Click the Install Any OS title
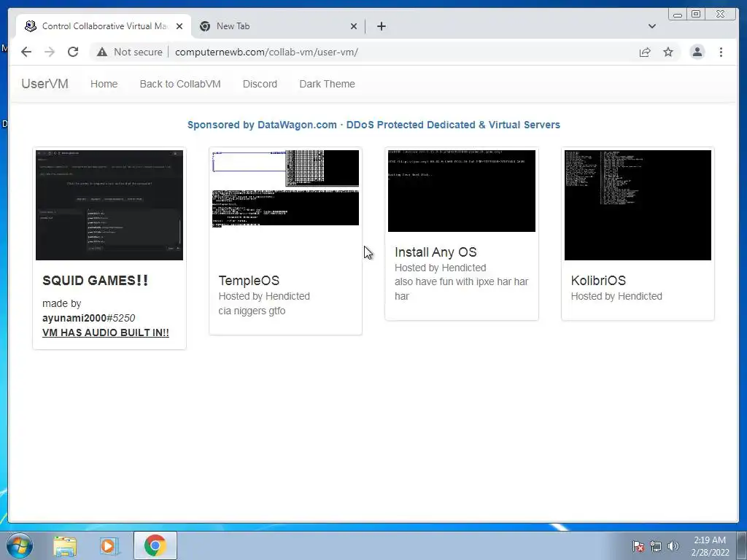This screenshot has height=560, width=747. 436,252
